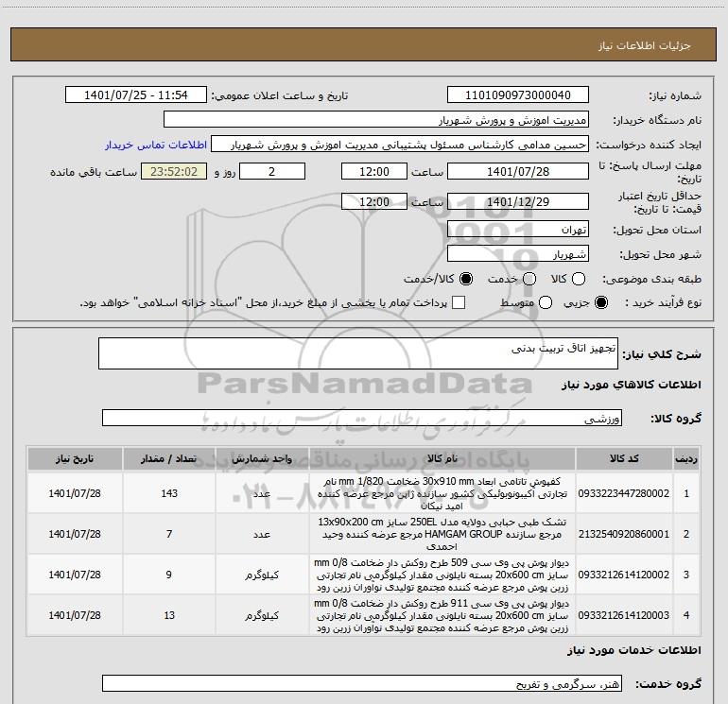
Task: Click the دیوار پوش 911 item name
Action: (442, 616)
